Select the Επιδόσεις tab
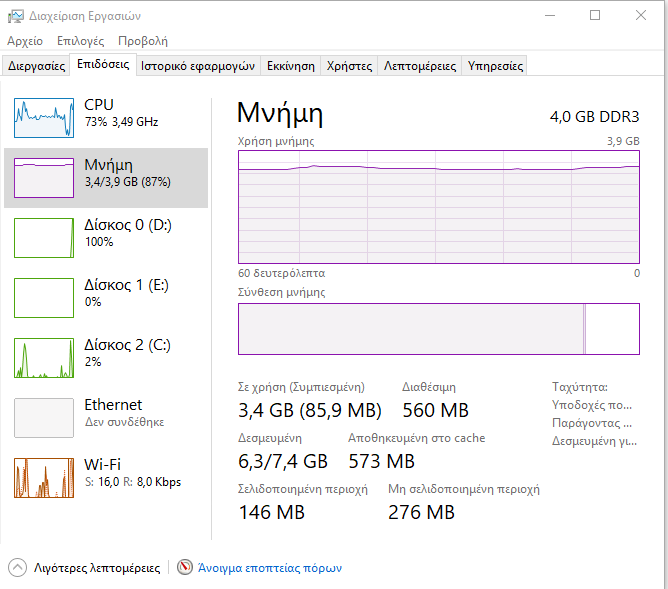The image size is (668, 589). (103, 64)
